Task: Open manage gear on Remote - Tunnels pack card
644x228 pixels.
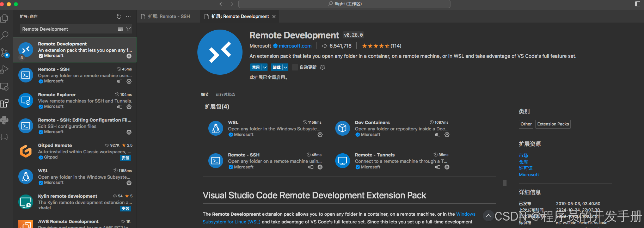Action: pos(447,167)
